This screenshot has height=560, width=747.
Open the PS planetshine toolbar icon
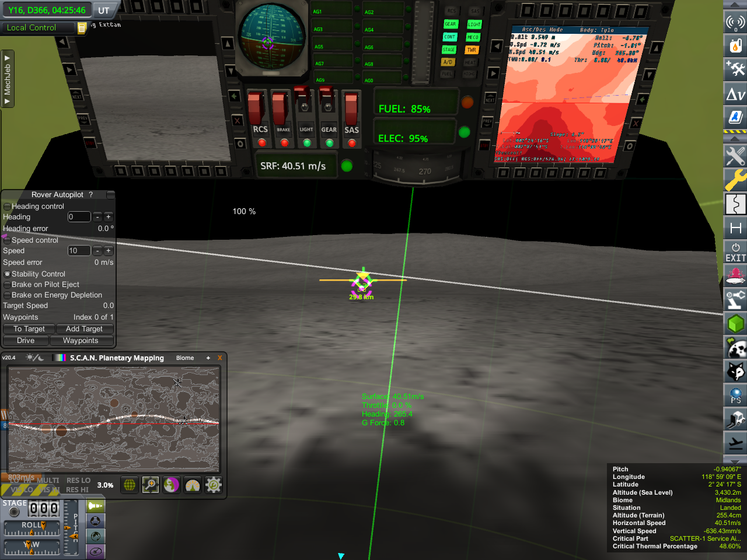pyautogui.click(x=735, y=395)
